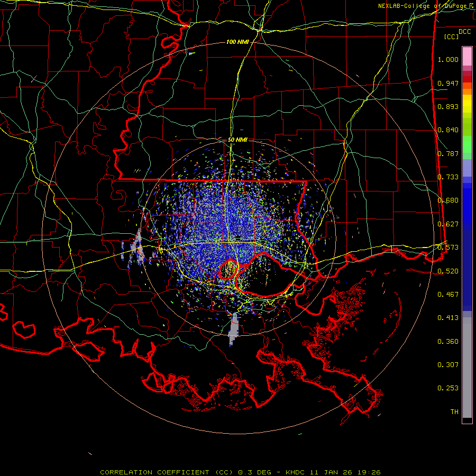Click the 'TH' threshold label in legend

454,411
